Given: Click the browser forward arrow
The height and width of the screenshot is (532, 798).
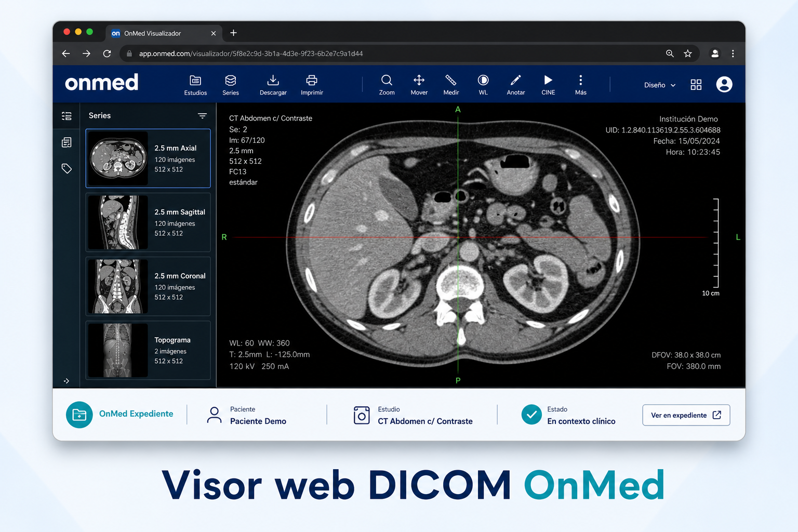Looking at the screenshot, I should coord(86,54).
